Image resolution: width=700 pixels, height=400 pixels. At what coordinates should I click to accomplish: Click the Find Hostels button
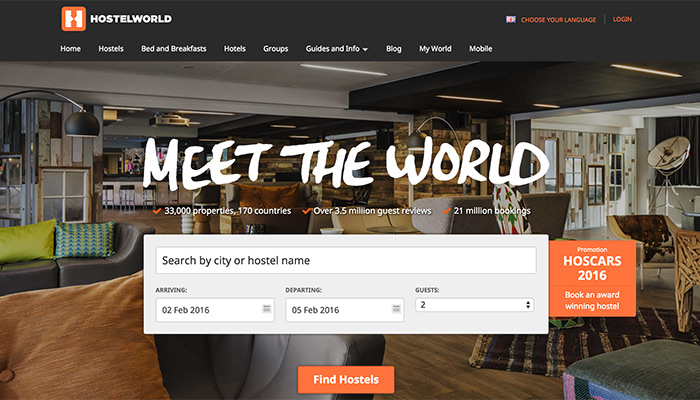346,379
